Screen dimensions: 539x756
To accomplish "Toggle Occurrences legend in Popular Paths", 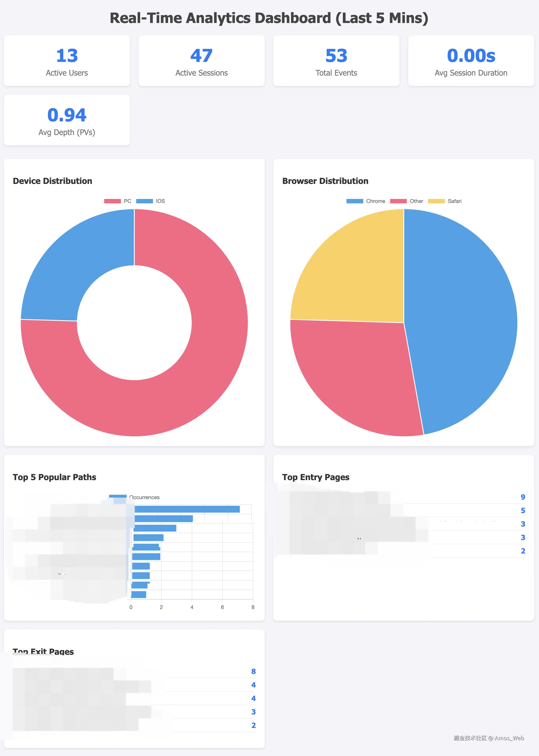I will click(x=144, y=497).
